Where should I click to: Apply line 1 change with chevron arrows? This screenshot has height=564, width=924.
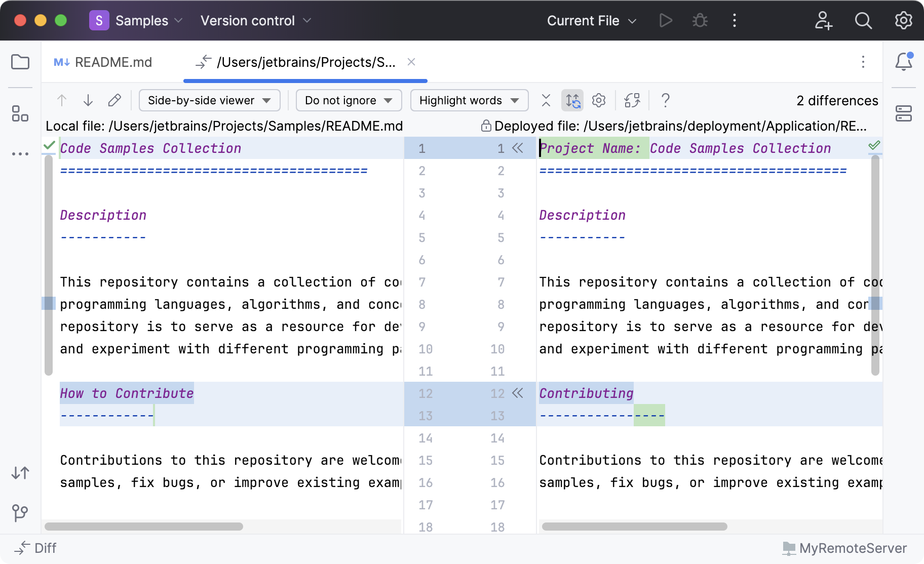coord(518,148)
